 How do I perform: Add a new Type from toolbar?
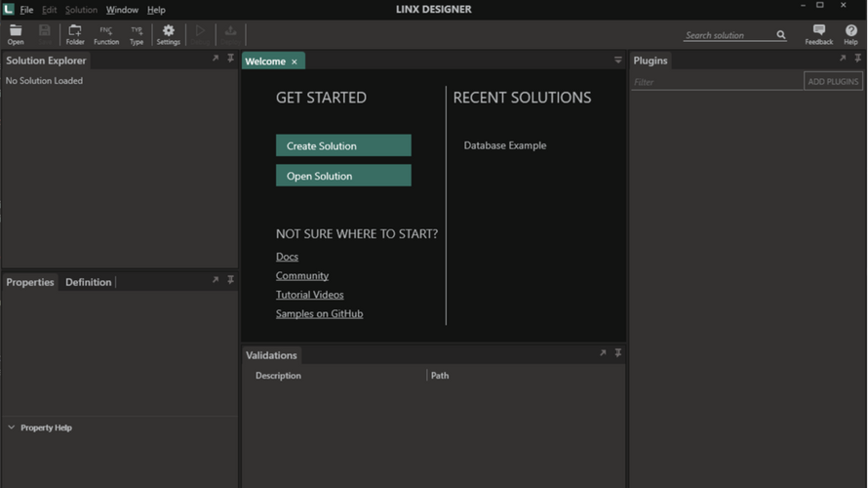tap(137, 34)
